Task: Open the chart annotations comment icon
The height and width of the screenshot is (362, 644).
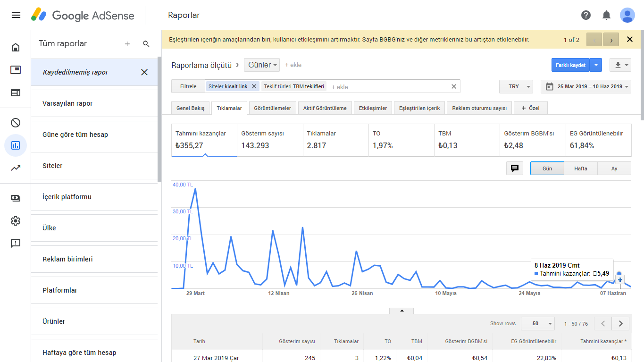Action: 515,168
